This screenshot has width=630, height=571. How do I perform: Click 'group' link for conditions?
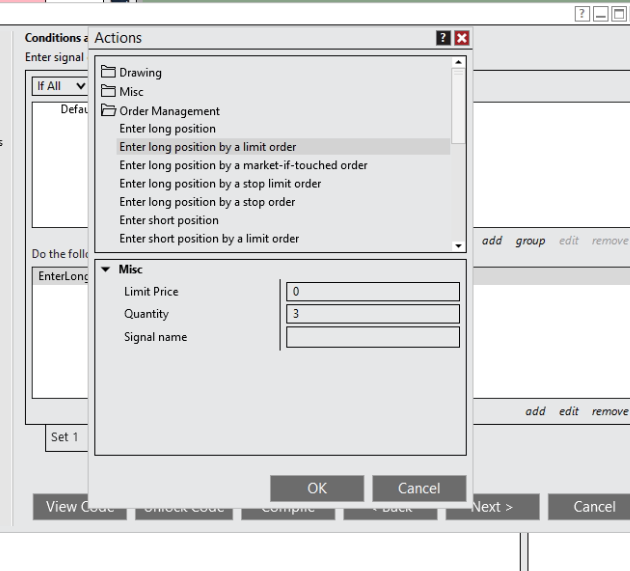[x=530, y=240]
